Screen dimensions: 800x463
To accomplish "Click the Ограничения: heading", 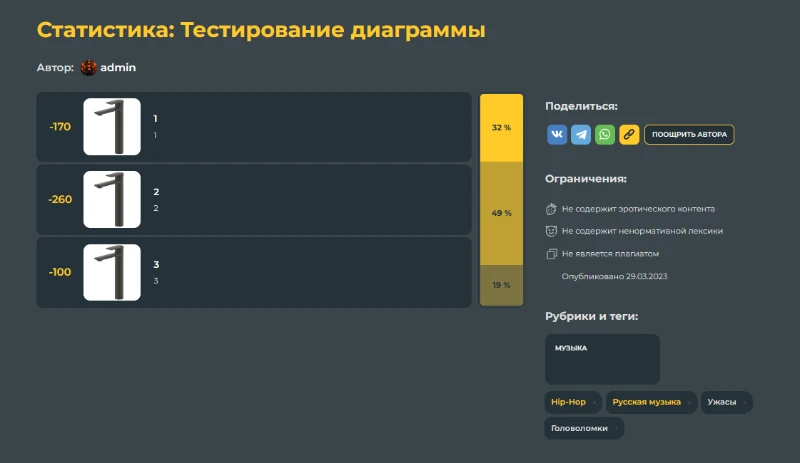I will click(586, 179).
